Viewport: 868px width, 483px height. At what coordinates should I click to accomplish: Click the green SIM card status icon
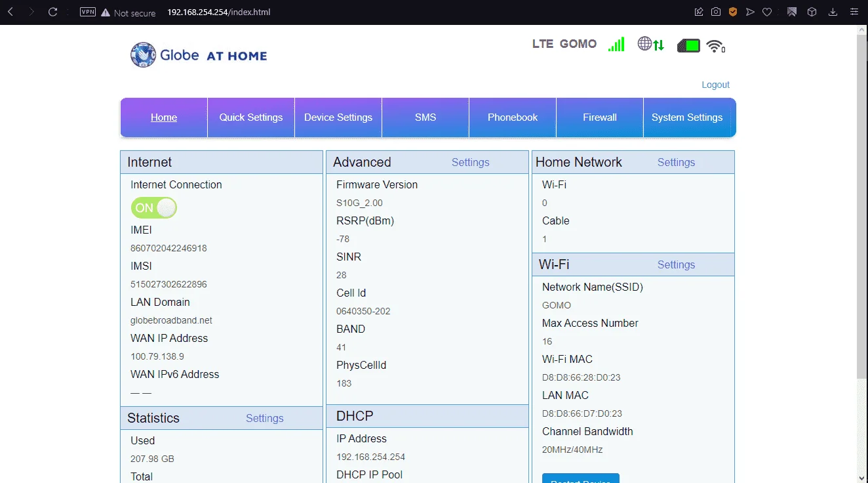click(688, 45)
